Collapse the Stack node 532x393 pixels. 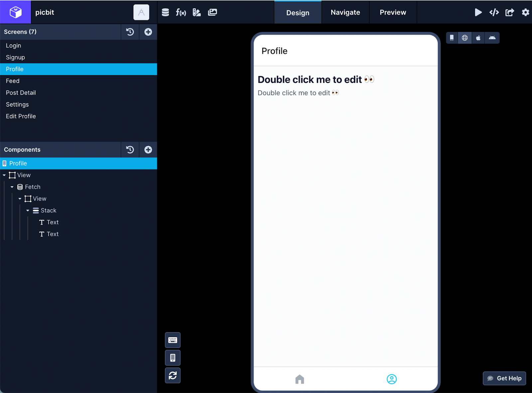click(28, 210)
